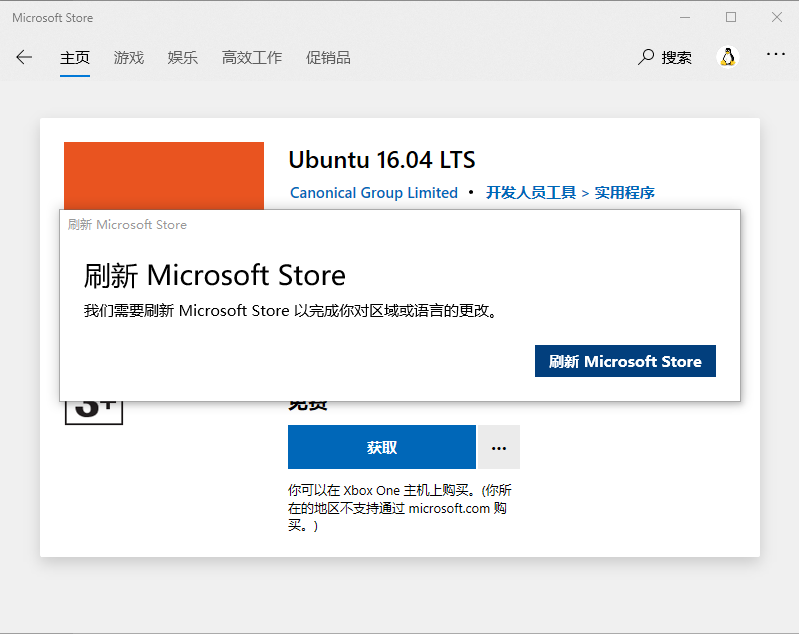Switch to the 主页 tab
The image size is (799, 634).
[75, 57]
